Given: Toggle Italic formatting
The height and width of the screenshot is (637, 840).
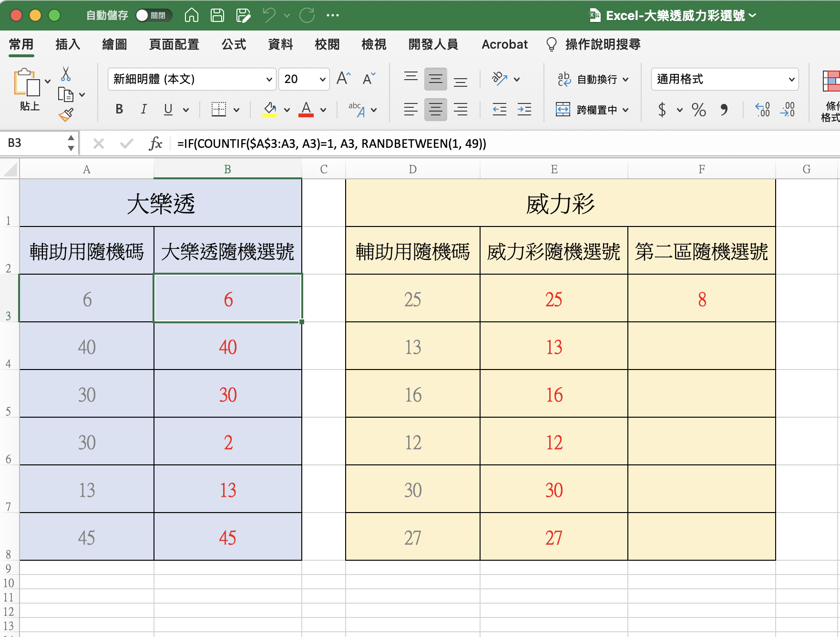Looking at the screenshot, I should point(143,109).
